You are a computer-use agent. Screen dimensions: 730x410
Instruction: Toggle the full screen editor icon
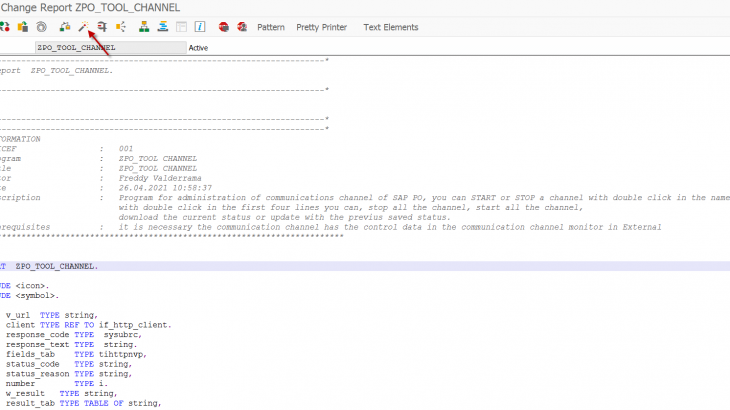pos(181,27)
